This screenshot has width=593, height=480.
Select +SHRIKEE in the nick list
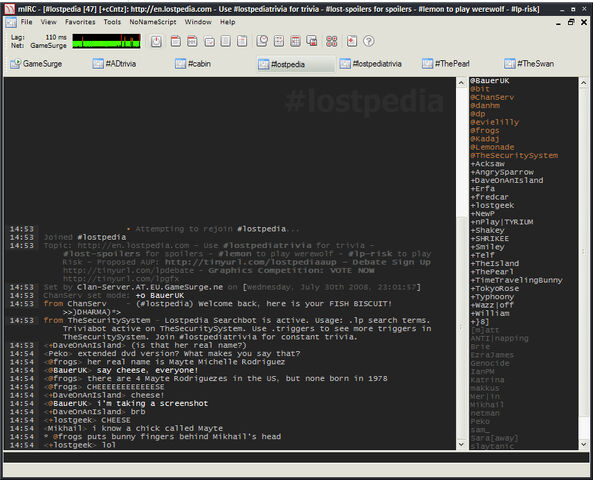click(x=489, y=239)
